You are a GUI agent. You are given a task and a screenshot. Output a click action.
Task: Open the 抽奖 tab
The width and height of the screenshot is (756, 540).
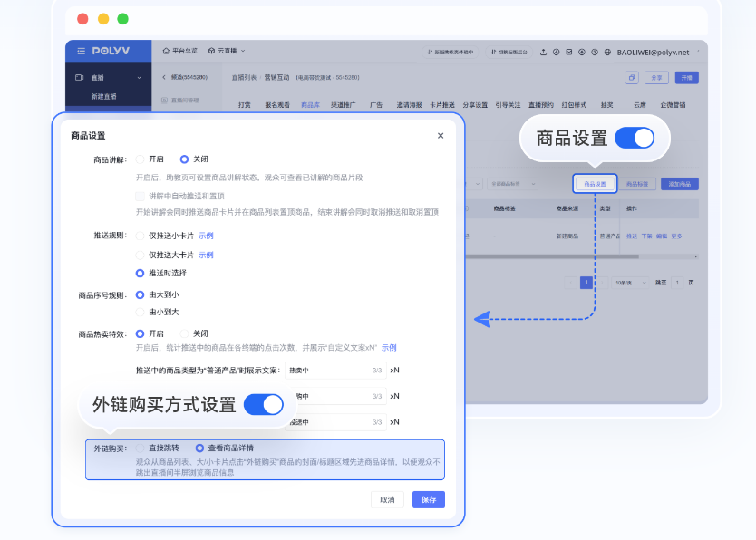click(606, 105)
